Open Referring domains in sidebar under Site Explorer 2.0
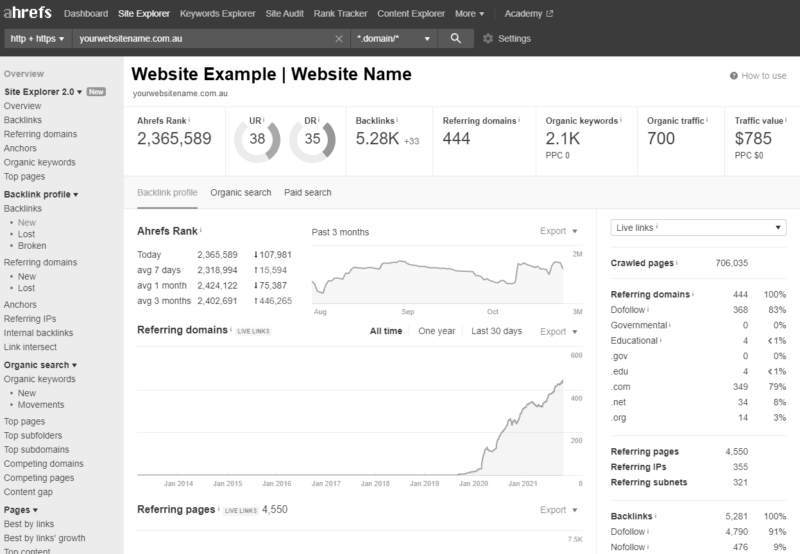The width and height of the screenshot is (800, 554). [40, 134]
